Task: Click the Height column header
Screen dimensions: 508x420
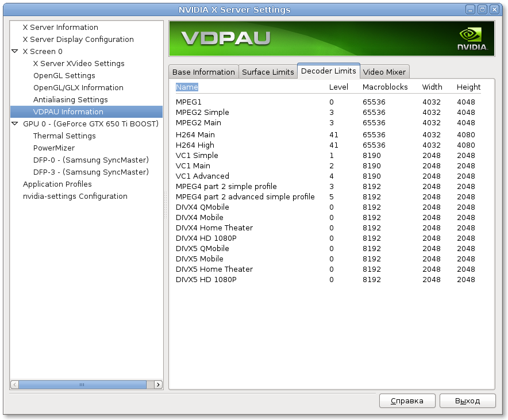Action: [x=468, y=87]
